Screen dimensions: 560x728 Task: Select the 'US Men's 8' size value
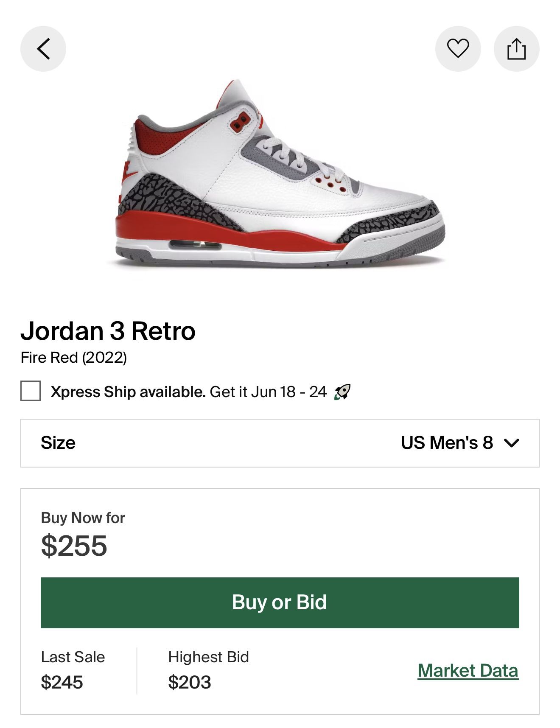coord(447,443)
